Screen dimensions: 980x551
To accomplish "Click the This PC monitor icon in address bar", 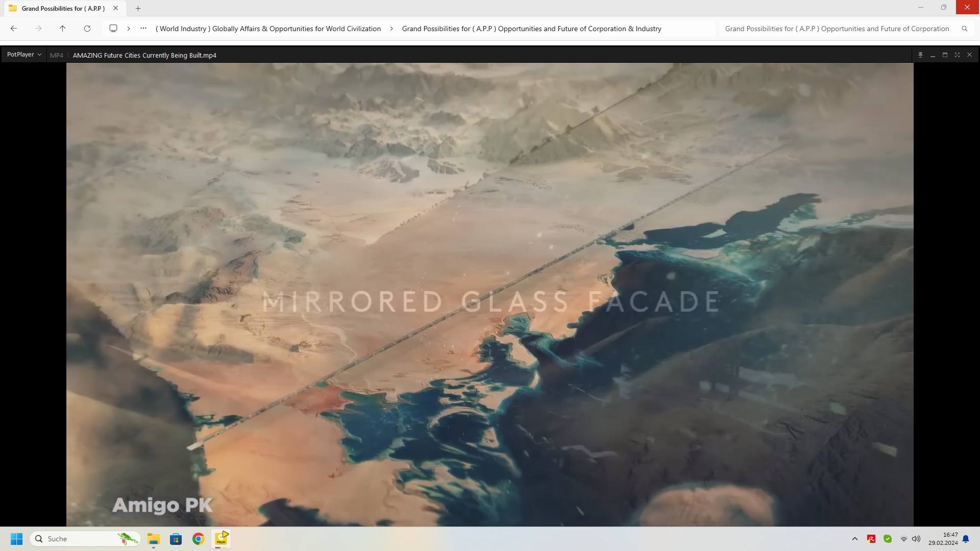I will [x=113, y=29].
